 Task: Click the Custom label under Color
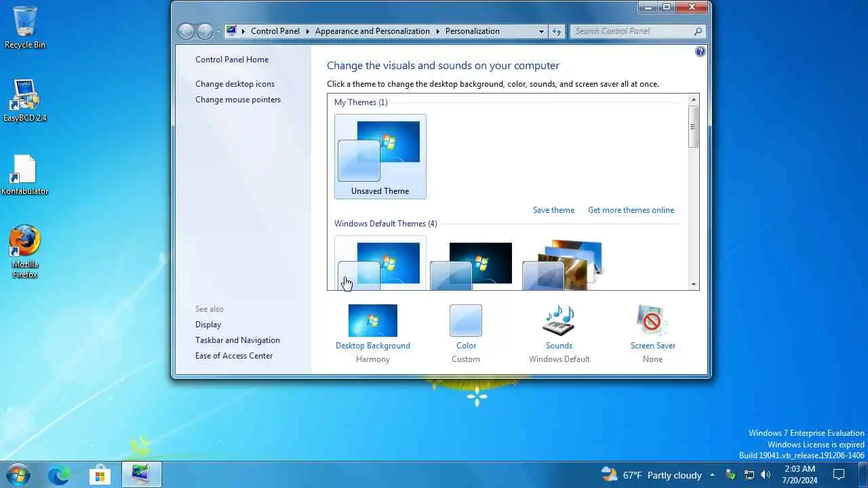tap(466, 359)
